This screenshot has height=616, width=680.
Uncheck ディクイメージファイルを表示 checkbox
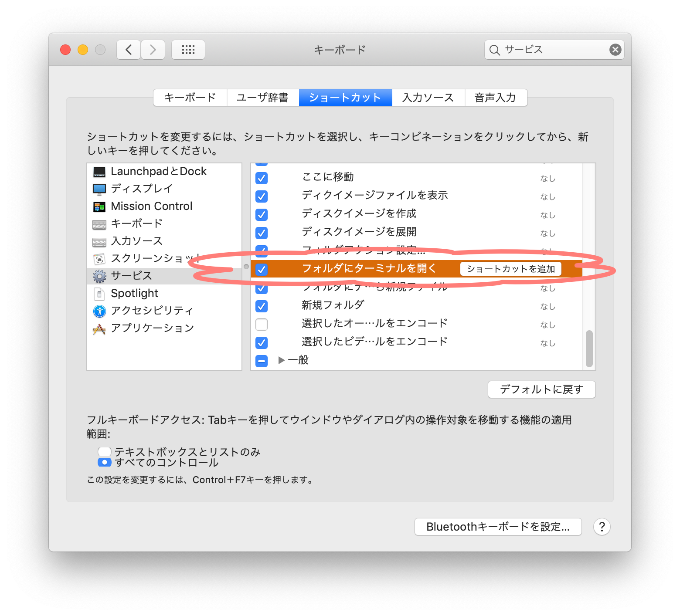(x=262, y=196)
